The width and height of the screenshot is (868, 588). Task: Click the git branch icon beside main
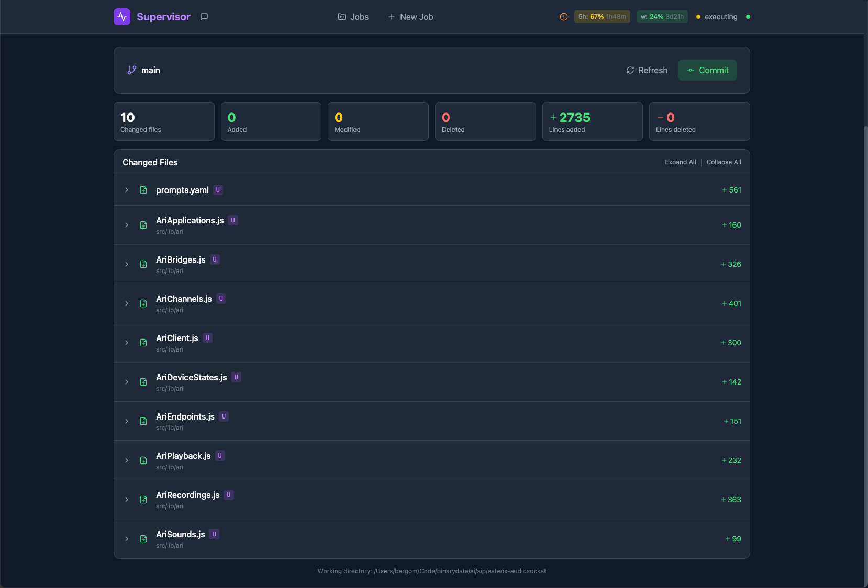pyautogui.click(x=132, y=70)
